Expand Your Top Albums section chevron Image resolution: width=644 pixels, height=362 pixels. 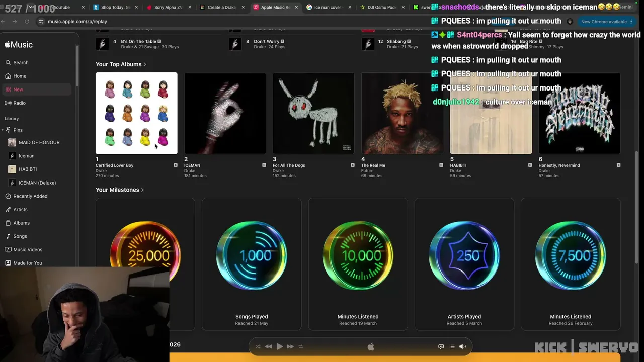(145, 64)
